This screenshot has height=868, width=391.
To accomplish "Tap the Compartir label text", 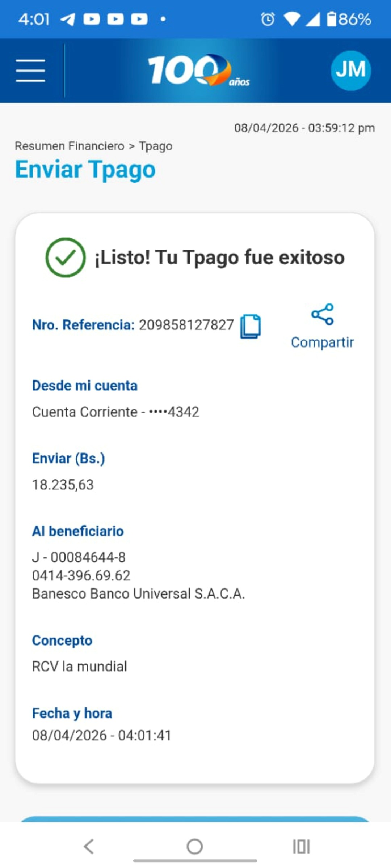I will pos(322,342).
